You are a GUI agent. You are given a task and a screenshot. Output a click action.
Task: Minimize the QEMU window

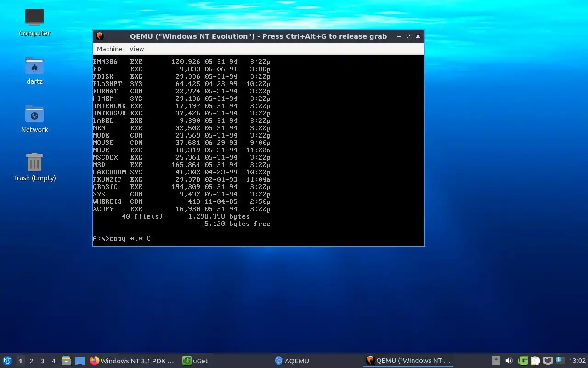[x=398, y=36]
